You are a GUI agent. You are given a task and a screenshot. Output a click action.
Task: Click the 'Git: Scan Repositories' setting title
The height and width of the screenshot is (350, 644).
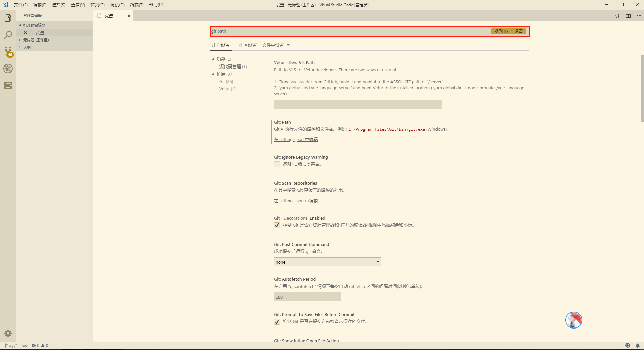295,183
